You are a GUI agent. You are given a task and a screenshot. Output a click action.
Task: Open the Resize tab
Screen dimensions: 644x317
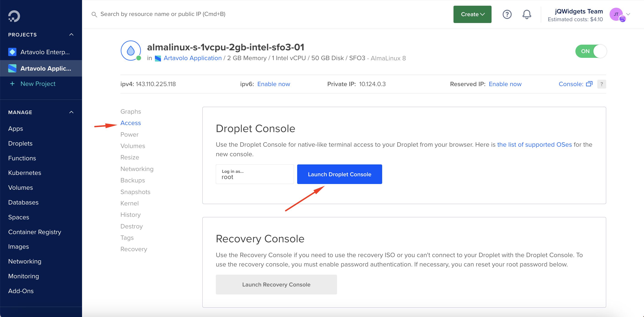coord(129,157)
